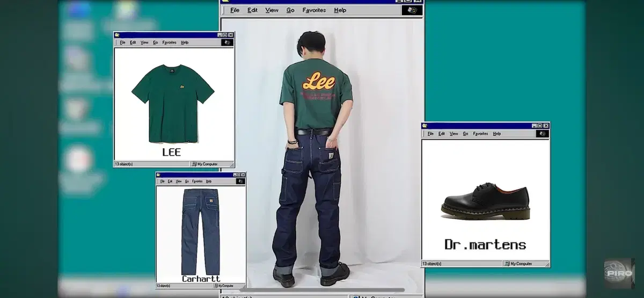Click the 'Dr.martens' brand label text

pos(486,245)
